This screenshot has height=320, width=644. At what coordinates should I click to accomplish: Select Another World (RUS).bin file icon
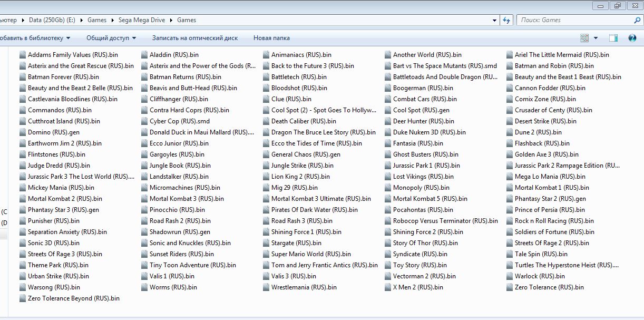pos(388,55)
